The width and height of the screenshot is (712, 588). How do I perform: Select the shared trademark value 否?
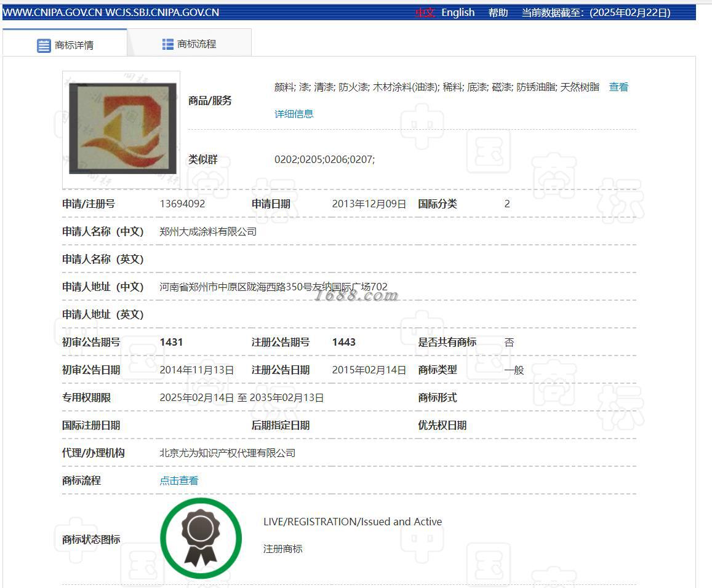point(509,343)
